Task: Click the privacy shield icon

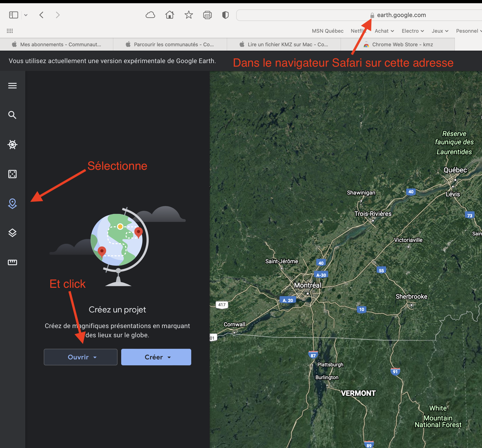Action: (225, 15)
